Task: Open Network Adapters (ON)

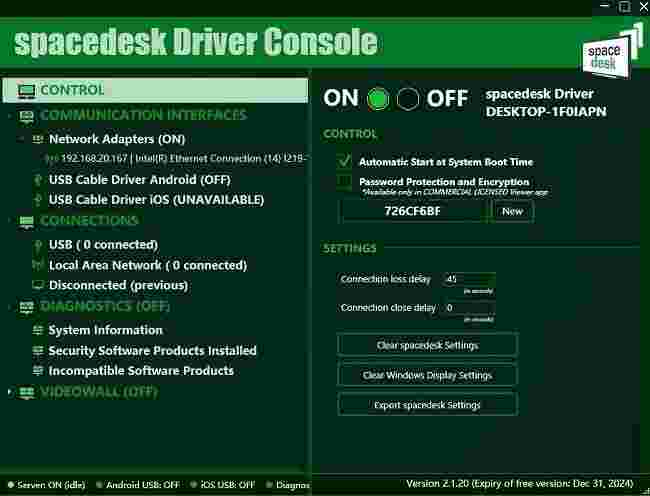Action: 117,139
